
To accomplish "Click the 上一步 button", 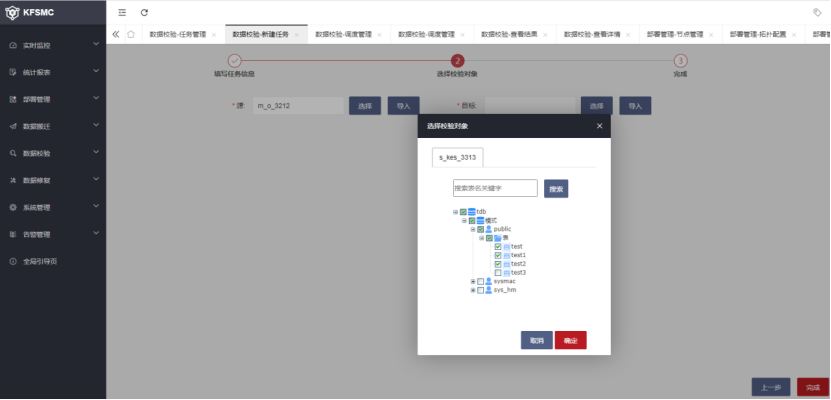I will coord(771,387).
